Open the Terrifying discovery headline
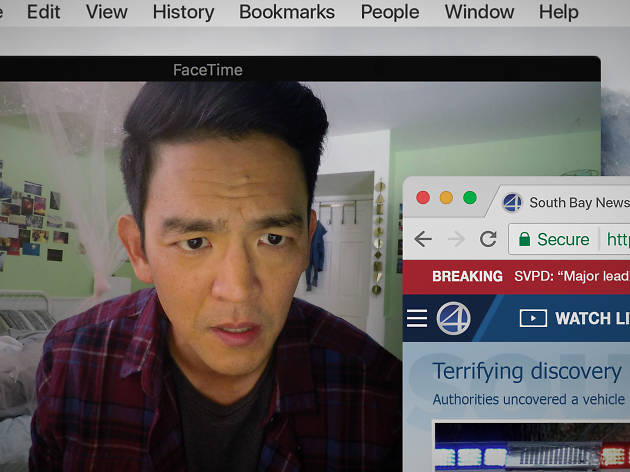Image resolution: width=630 pixels, height=472 pixels. (x=527, y=372)
